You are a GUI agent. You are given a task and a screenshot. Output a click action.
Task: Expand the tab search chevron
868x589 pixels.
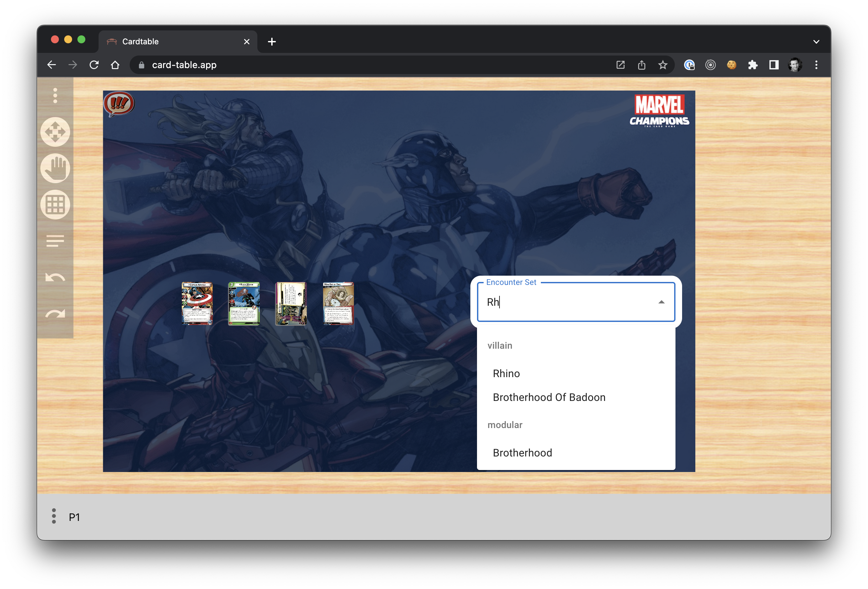816,42
